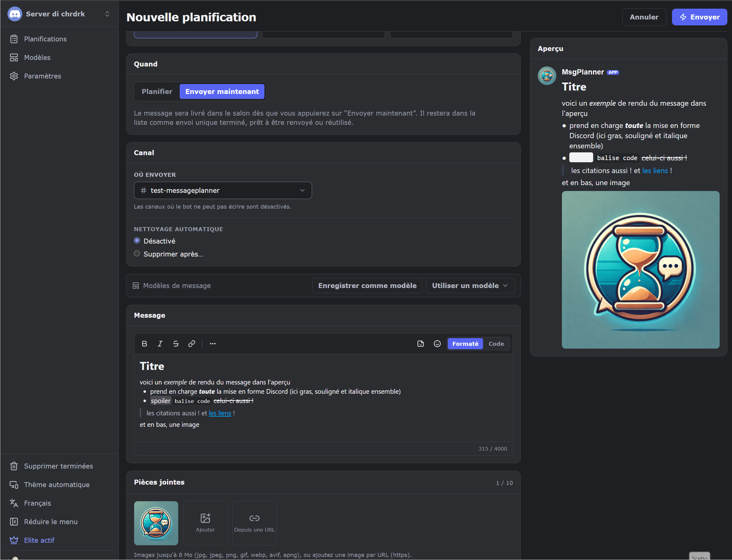Viewport: 732px width, 560px height.
Task: Click the APP badge next to MsgPlanner
Action: pos(613,72)
